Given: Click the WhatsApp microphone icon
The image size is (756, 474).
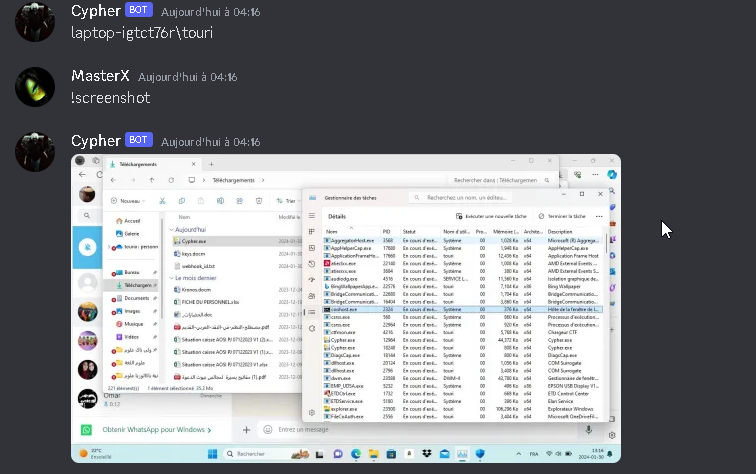Looking at the screenshot, I should tap(588, 430).
